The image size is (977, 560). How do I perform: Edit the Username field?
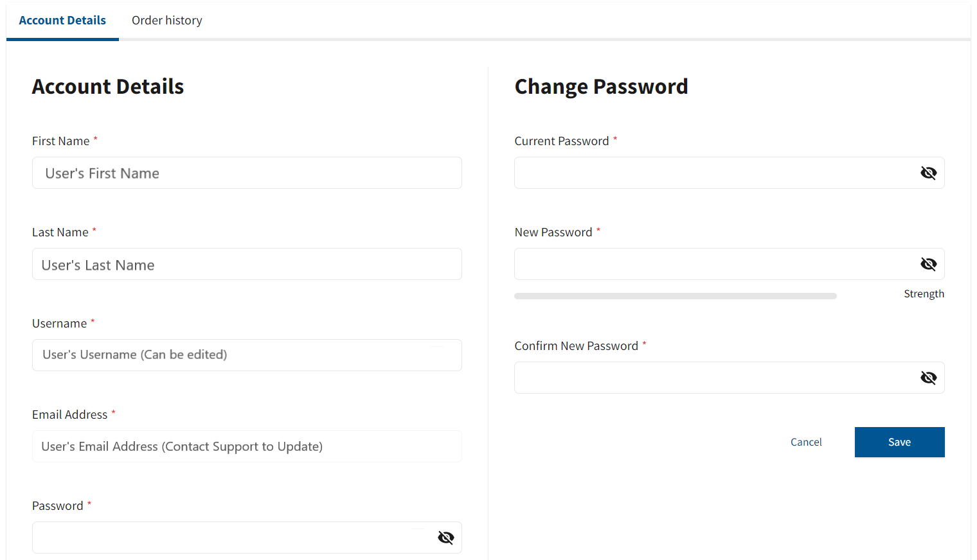pyautogui.click(x=247, y=355)
